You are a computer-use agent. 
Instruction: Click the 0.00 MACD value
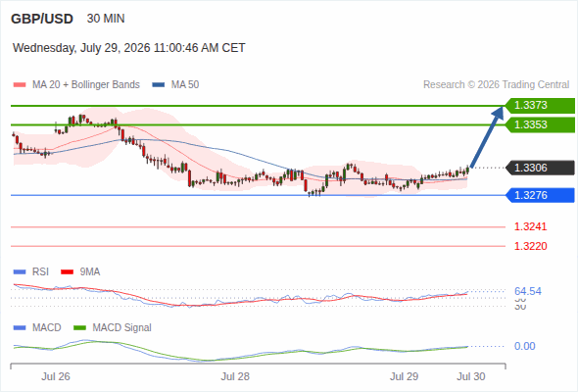pos(524,346)
